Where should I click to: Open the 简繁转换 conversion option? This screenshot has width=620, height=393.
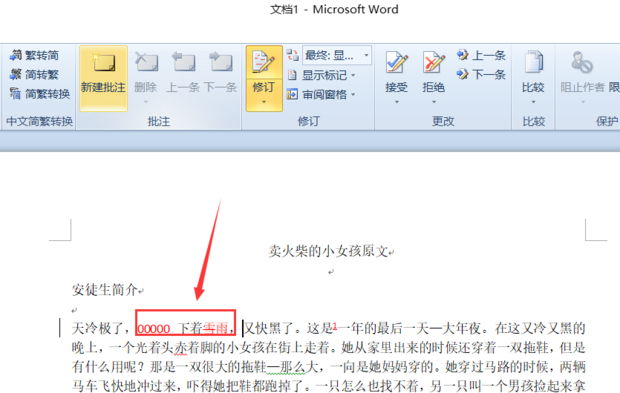[x=40, y=94]
